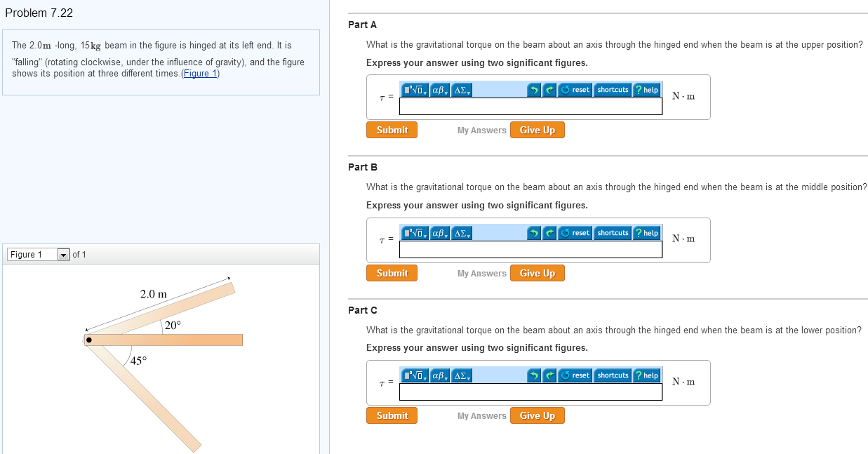
Task: Click the Part C torque answer field
Action: pos(530,392)
